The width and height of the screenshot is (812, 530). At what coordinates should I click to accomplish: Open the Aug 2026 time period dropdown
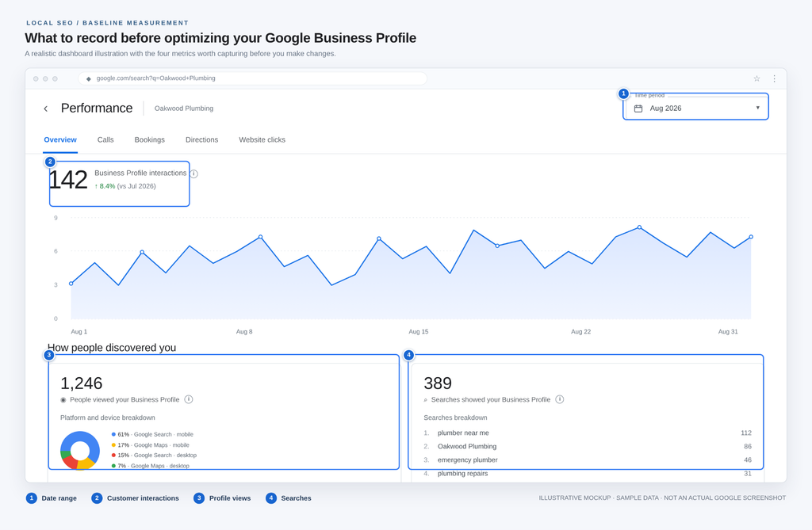click(x=695, y=109)
